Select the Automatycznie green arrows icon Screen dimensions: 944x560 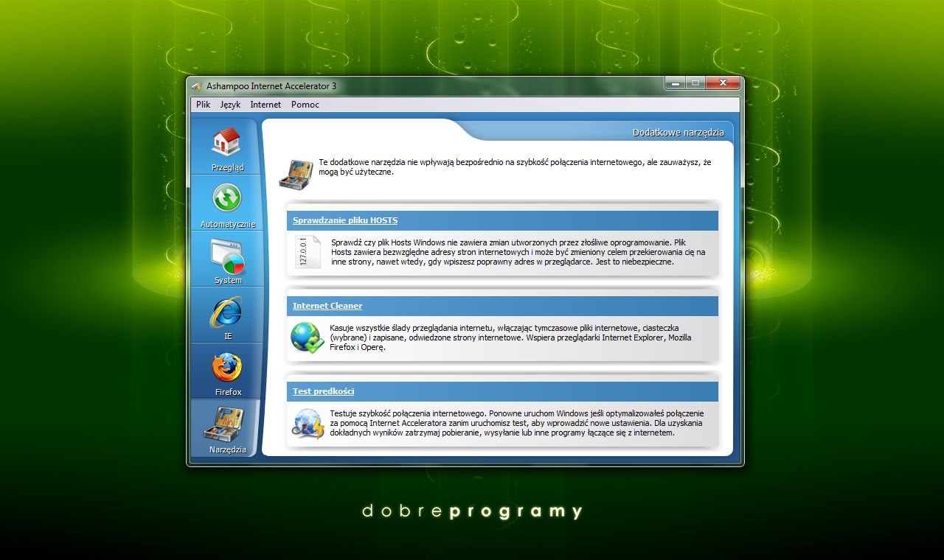226,197
